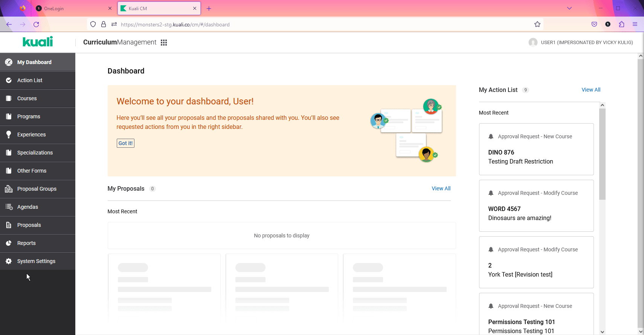
Task: Click the tracking protection shield icon
Action: coord(93,24)
